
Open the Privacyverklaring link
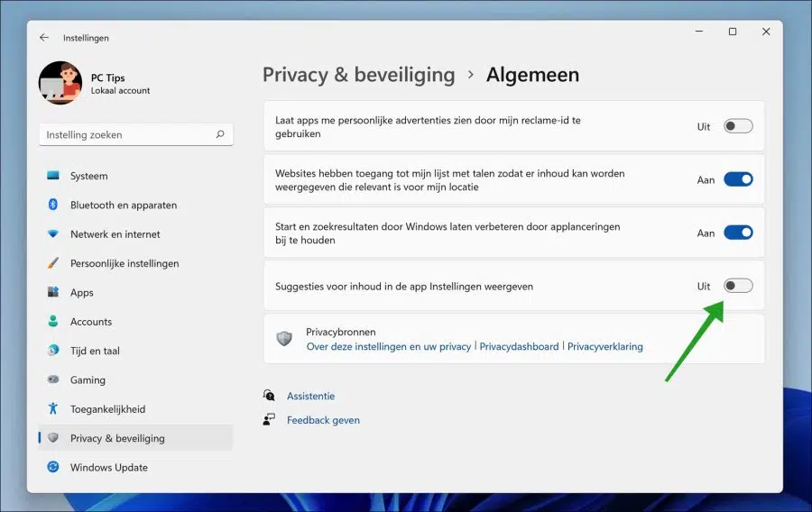[604, 346]
